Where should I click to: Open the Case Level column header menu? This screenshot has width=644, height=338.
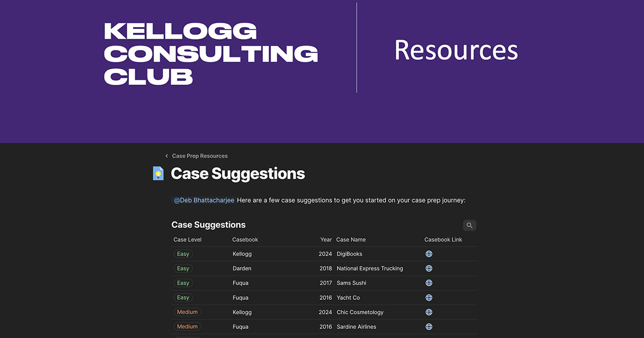[187, 239]
